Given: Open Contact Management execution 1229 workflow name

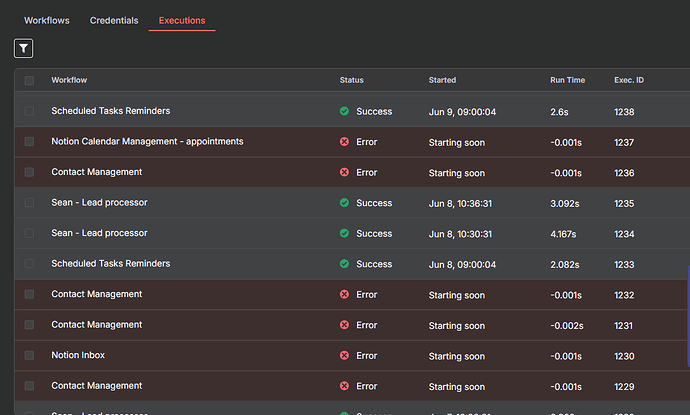Looking at the screenshot, I should [x=96, y=386].
